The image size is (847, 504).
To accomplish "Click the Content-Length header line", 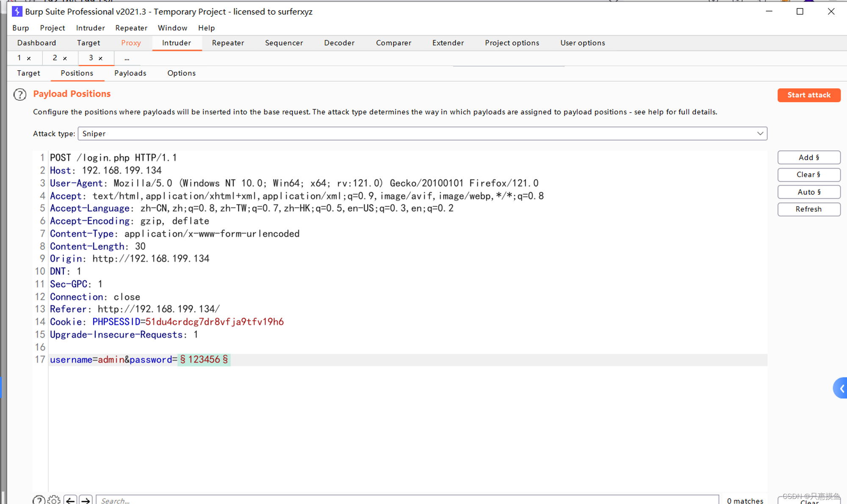I will pos(97,246).
